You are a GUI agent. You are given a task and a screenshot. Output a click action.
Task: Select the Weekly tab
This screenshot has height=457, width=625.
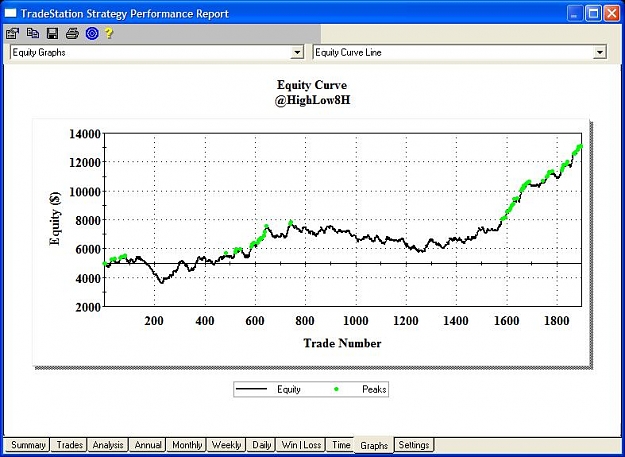(226, 445)
